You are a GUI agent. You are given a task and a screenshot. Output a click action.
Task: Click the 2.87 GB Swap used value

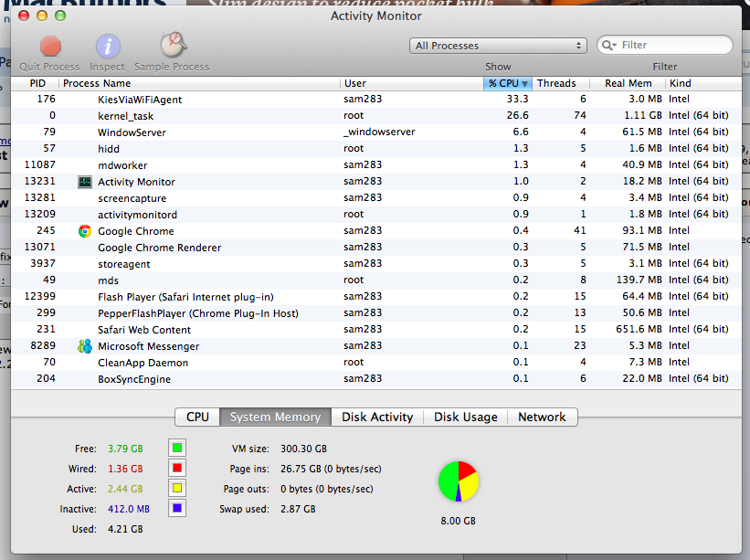298,509
